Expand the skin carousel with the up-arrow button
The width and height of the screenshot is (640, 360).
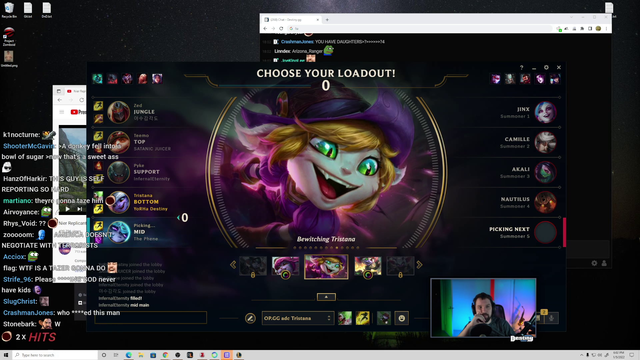326,297
